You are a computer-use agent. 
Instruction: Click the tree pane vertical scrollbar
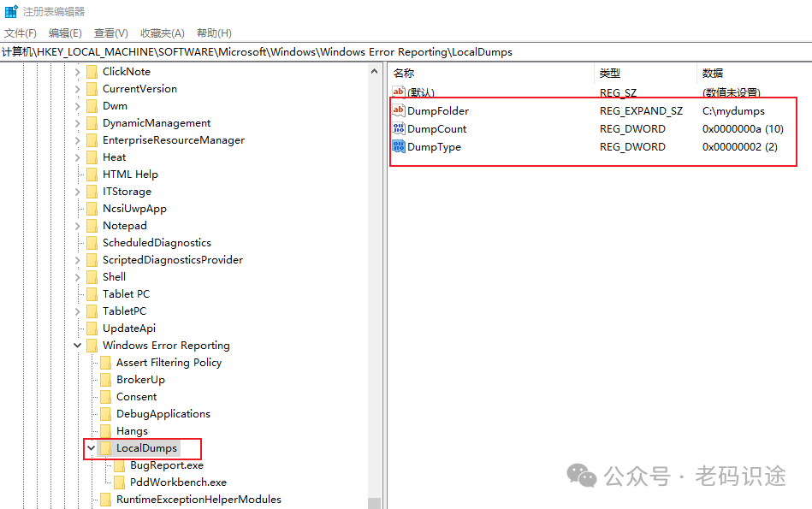pos(374,282)
